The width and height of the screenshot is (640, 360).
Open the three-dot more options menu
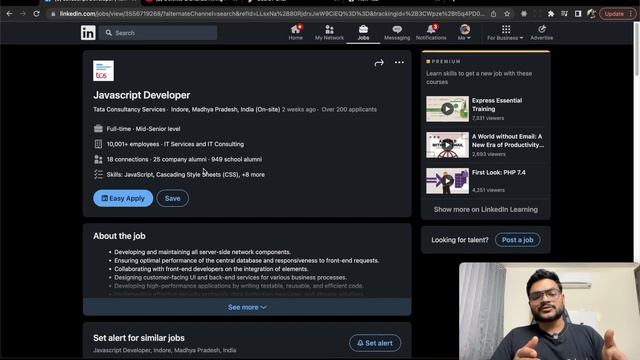click(x=399, y=62)
